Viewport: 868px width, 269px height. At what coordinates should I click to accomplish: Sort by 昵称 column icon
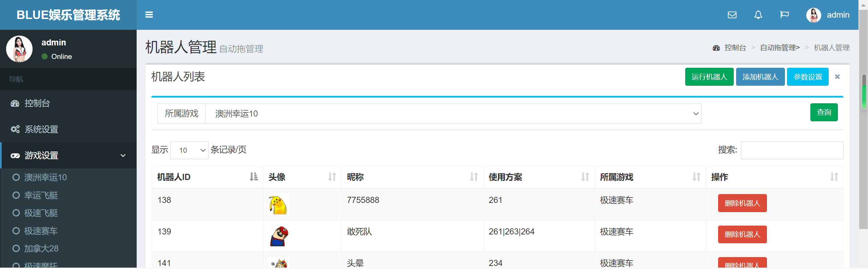[474, 177]
